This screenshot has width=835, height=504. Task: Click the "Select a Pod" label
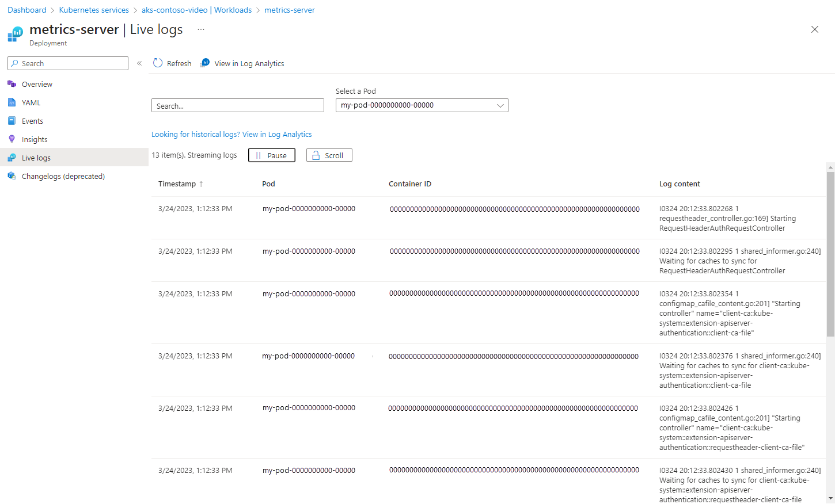point(356,91)
